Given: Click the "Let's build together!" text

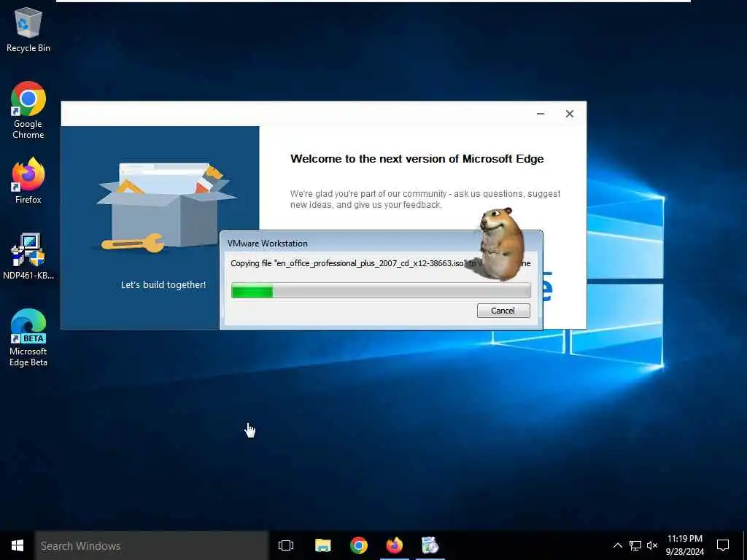Looking at the screenshot, I should tap(163, 285).
